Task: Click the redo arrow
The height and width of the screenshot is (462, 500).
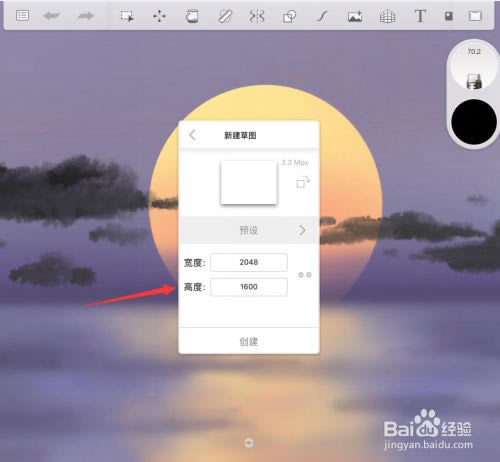Action: point(85,15)
